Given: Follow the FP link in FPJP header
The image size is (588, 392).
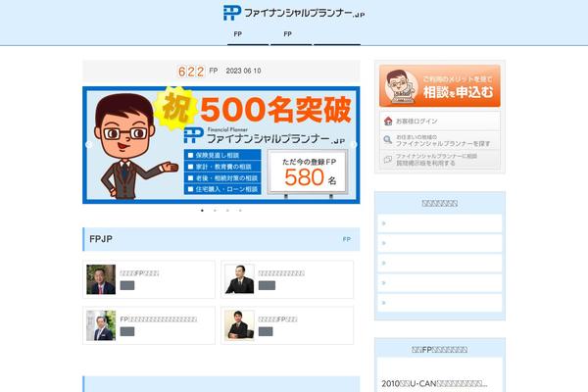Looking at the screenshot, I should click(347, 239).
